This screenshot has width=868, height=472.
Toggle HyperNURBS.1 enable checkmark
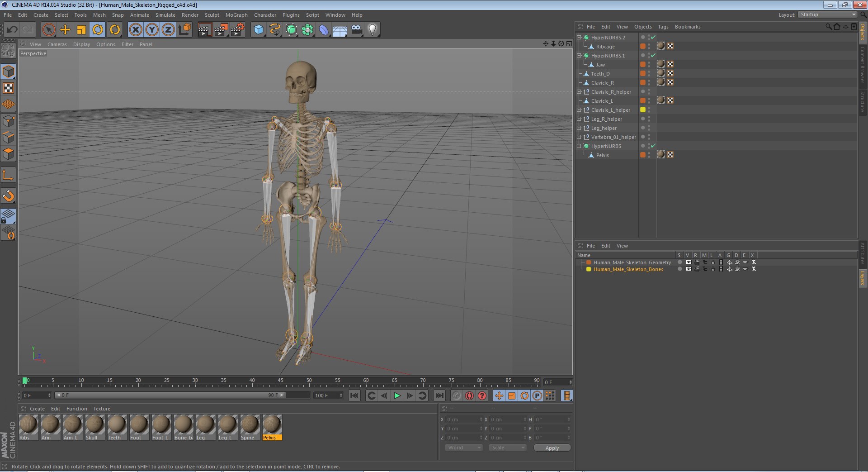[653, 55]
